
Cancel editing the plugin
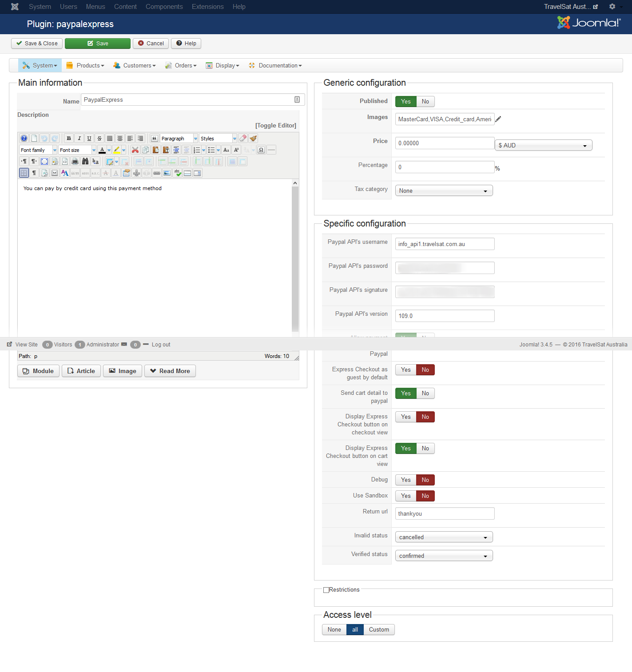click(x=151, y=44)
